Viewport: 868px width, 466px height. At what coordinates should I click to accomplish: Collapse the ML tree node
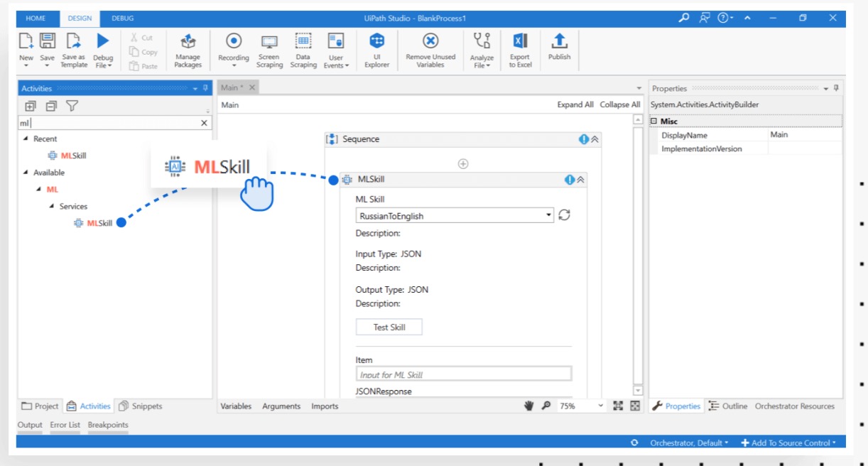[x=39, y=189]
